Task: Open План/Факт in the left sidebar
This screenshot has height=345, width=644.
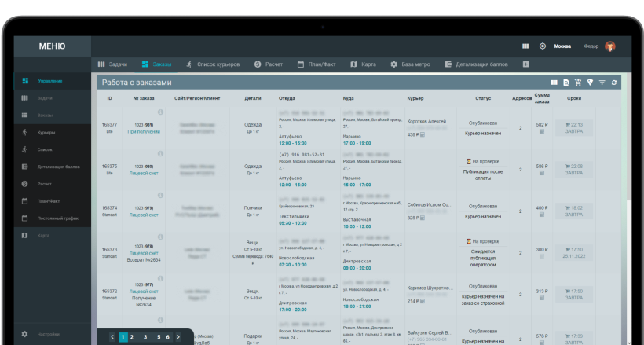Action: (53, 201)
